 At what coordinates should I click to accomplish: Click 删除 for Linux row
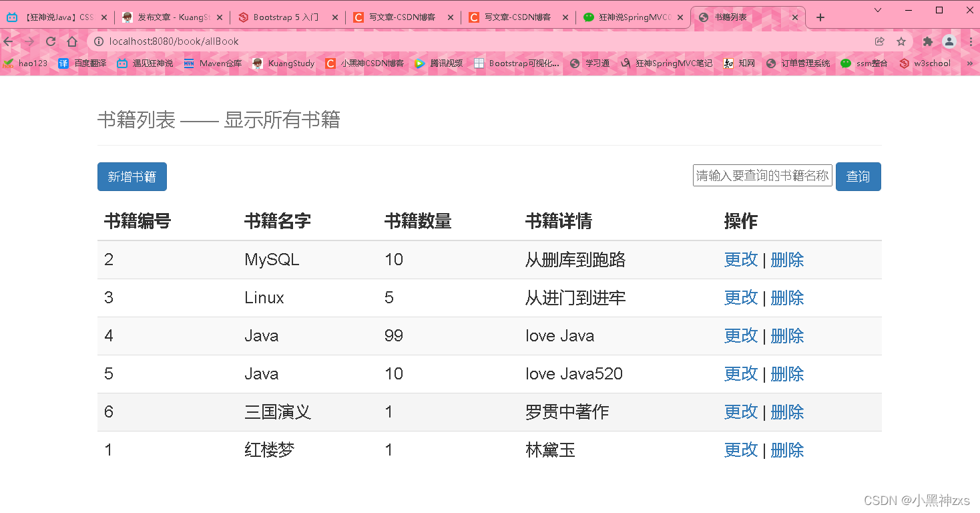(x=787, y=298)
